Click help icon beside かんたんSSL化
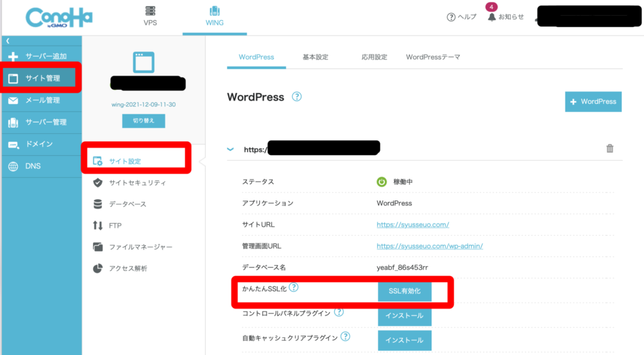The image size is (644, 355). pyautogui.click(x=293, y=287)
